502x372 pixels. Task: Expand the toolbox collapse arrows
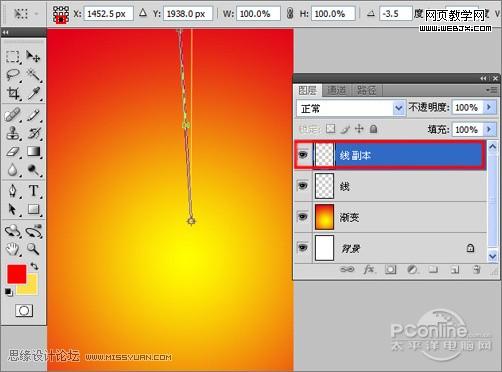(x=5, y=32)
